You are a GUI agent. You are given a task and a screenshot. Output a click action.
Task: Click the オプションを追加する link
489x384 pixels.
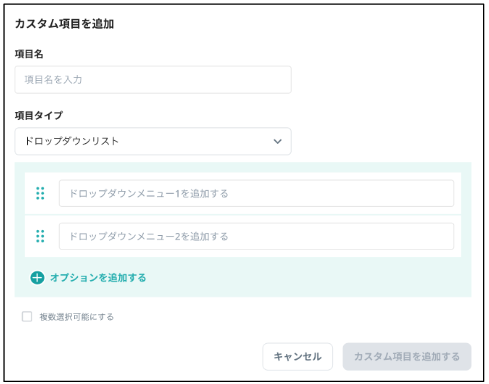coord(98,277)
